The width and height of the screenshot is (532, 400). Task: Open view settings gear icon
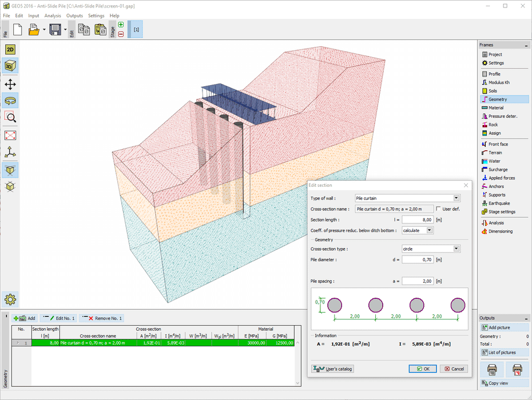[x=10, y=298]
